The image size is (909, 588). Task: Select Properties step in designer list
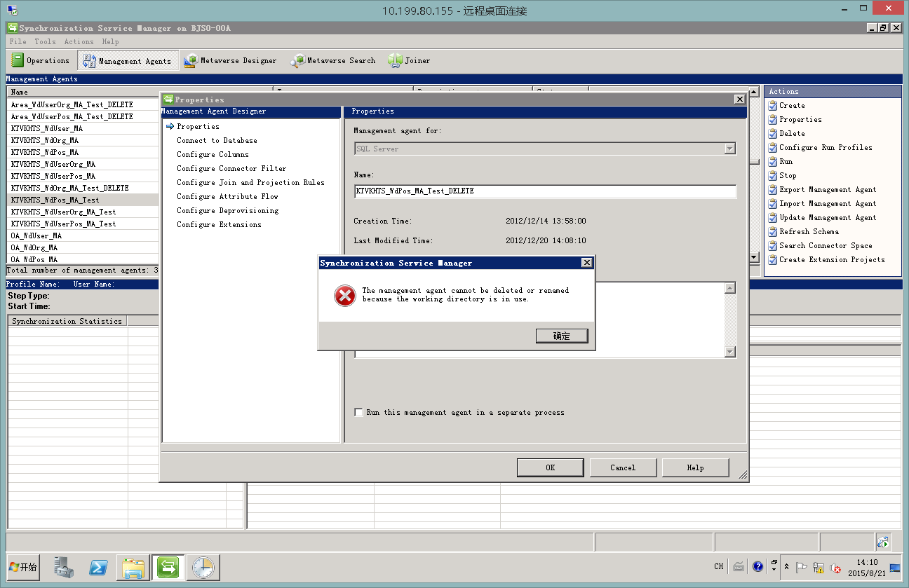click(x=198, y=126)
